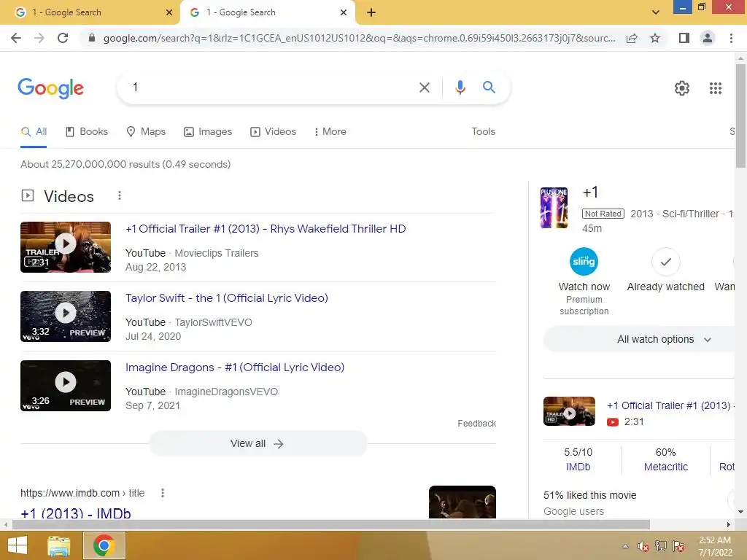Click the Feedback link under videos
The width and height of the screenshot is (747, 560).
pos(476,424)
